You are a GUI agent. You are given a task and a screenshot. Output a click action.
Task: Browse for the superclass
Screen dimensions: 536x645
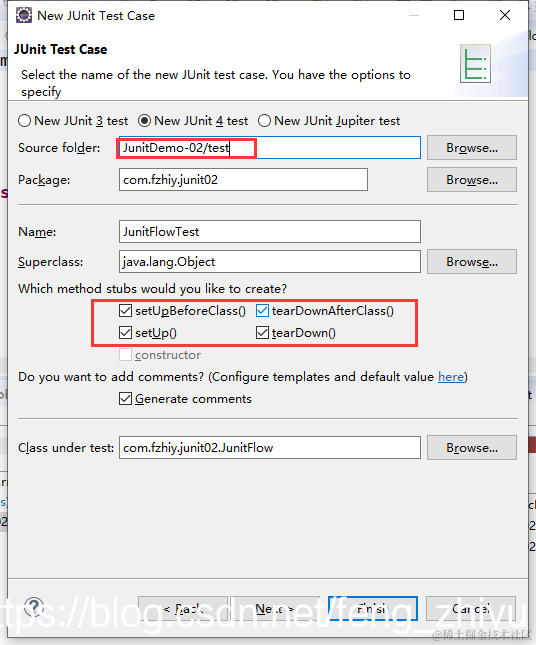[x=472, y=262]
